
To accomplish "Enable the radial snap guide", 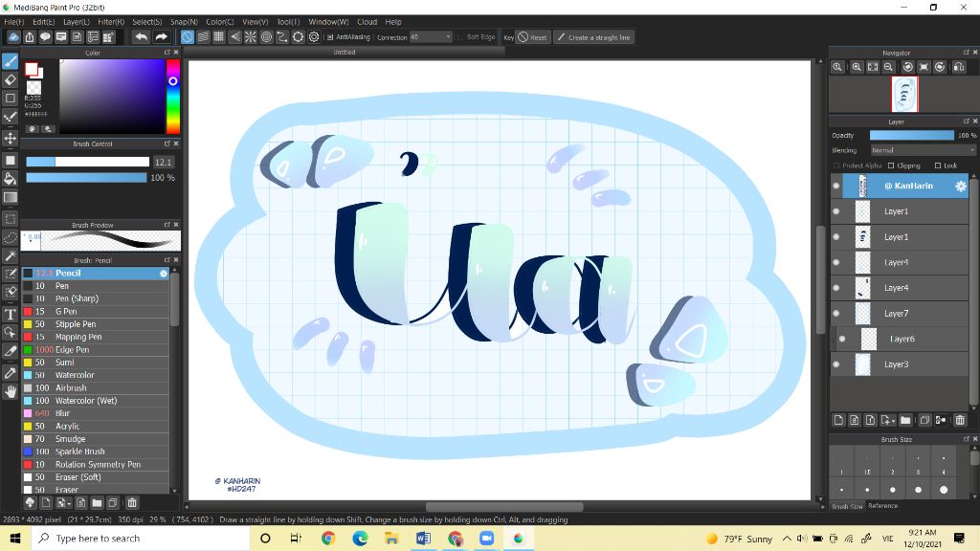I will tap(251, 37).
